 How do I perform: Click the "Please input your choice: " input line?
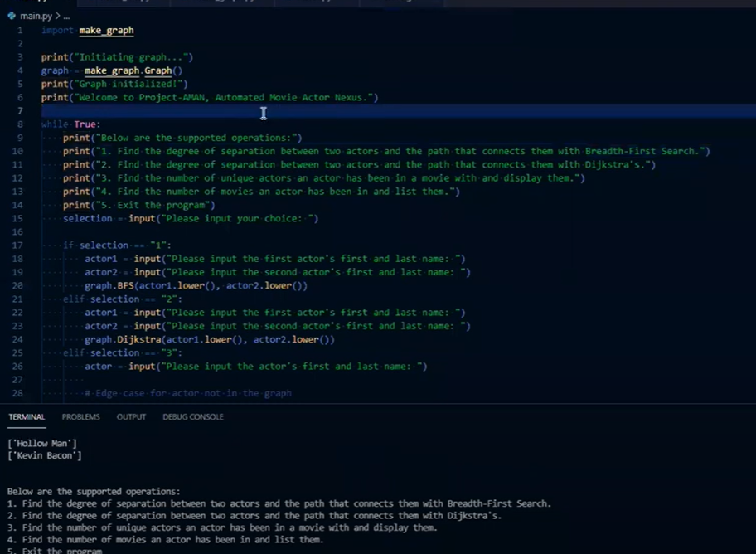coord(191,219)
